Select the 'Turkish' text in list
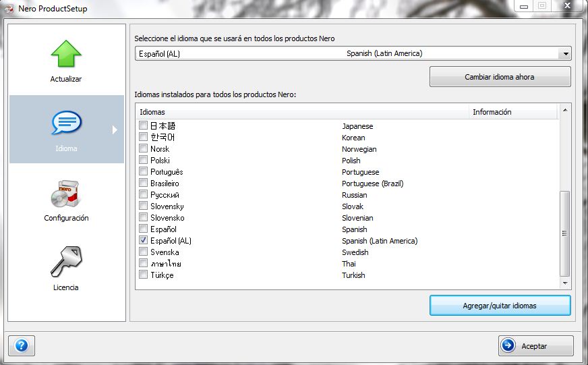This screenshot has height=365, width=588. pos(353,275)
